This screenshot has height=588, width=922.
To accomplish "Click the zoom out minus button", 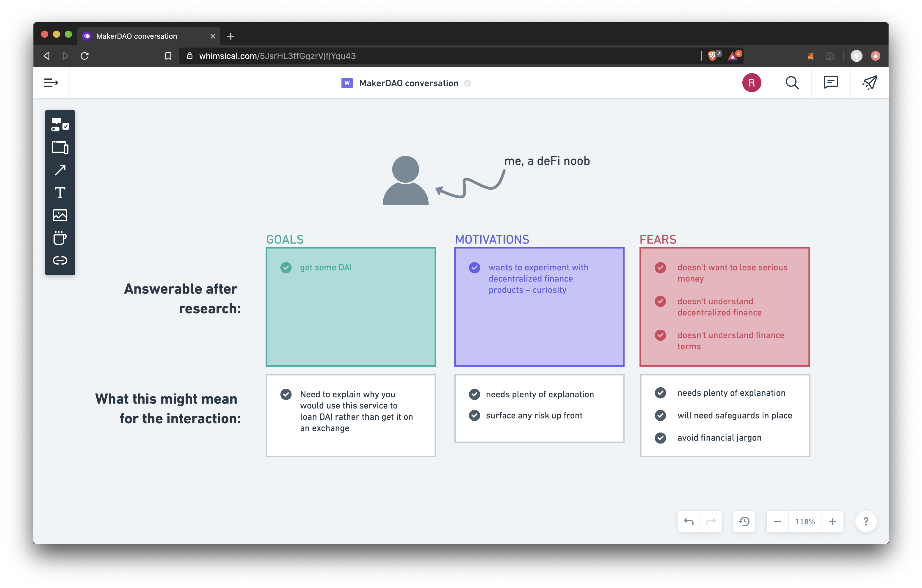I will point(777,521).
